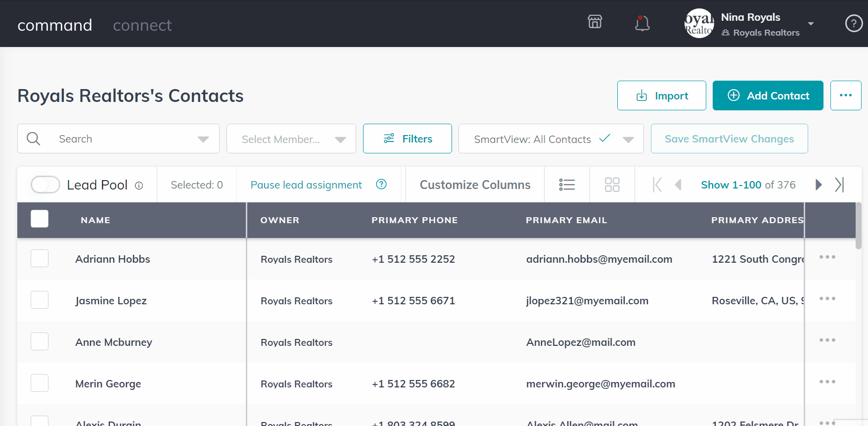Click the table vertical scrollbar
Screen dimensions: 868x426
(859, 226)
